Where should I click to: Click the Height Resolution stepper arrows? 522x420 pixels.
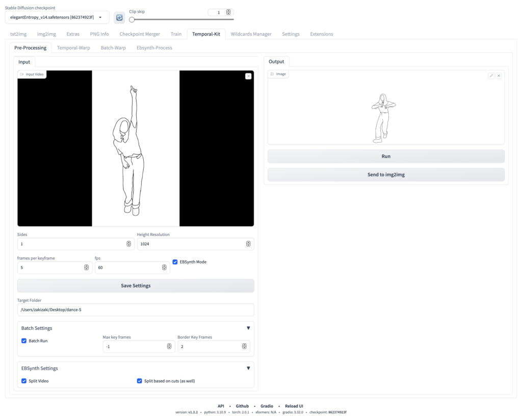coord(248,244)
